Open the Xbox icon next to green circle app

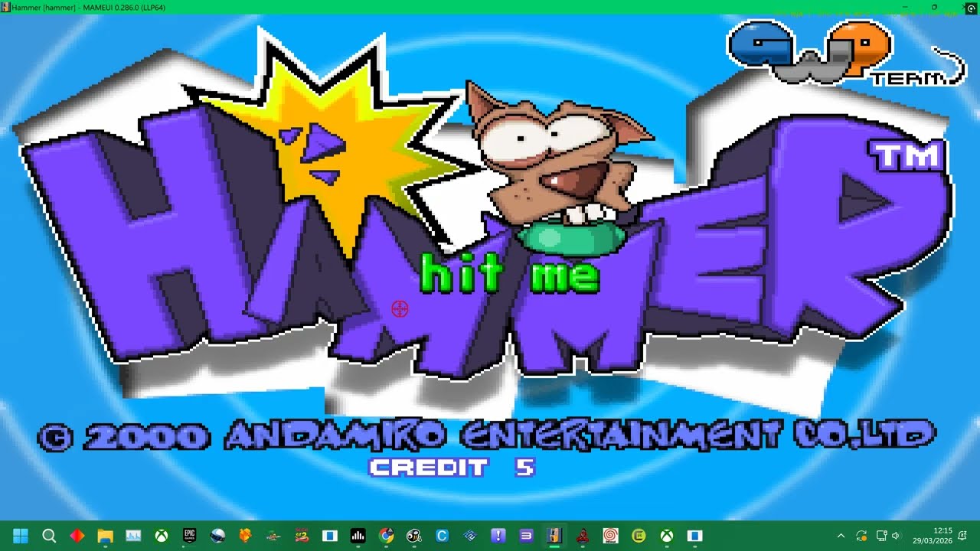[x=667, y=536]
